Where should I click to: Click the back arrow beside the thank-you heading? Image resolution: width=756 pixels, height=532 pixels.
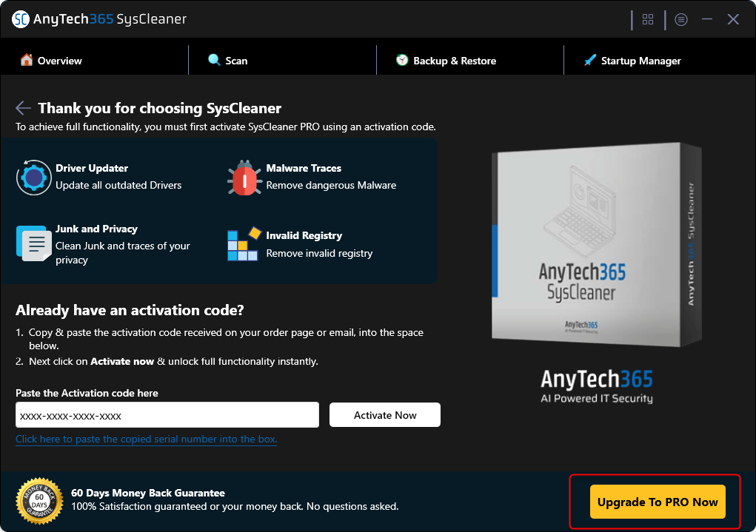23,109
